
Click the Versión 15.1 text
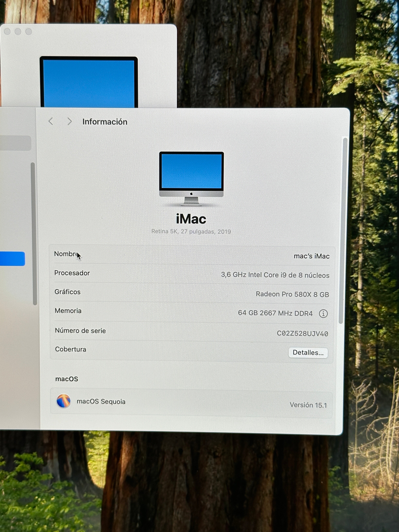point(308,405)
